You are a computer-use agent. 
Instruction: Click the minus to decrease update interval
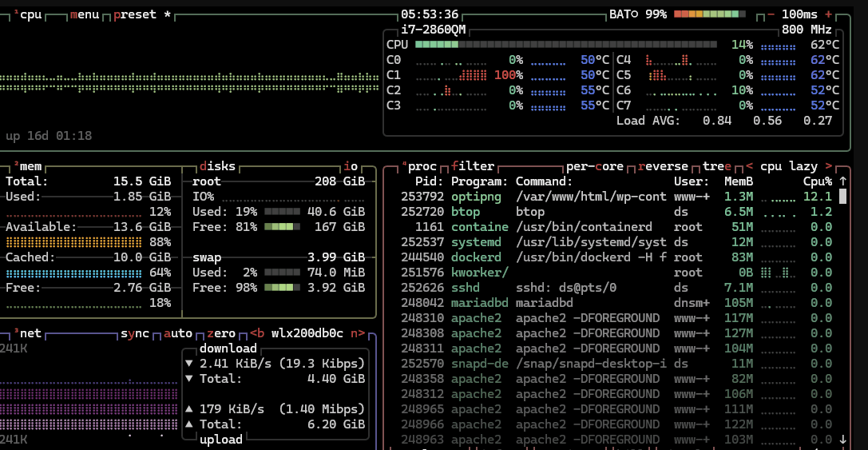(x=771, y=14)
